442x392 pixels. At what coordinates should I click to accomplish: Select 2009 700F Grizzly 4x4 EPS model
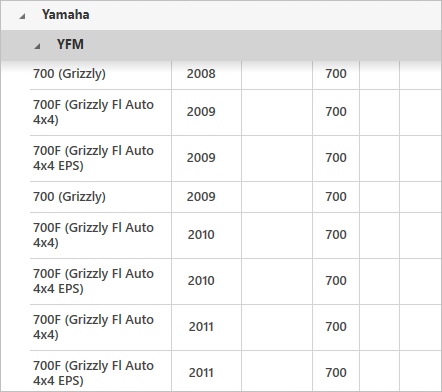tap(93, 158)
